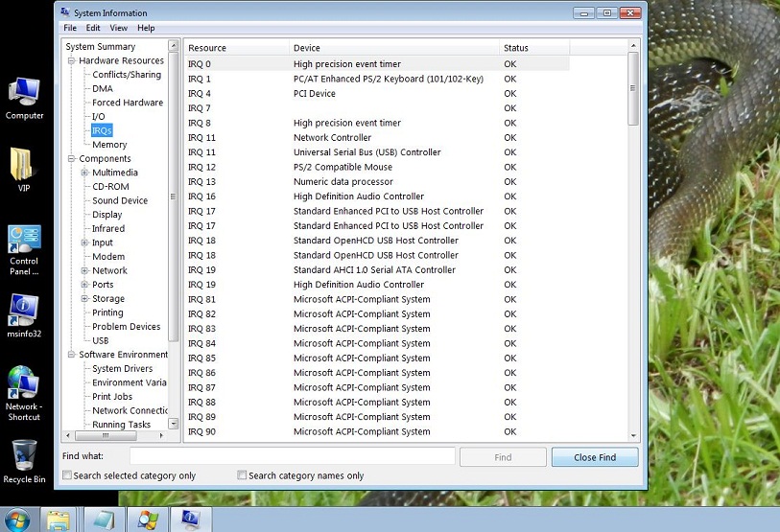Sort by the Resource column header
Image resolution: width=780 pixels, height=532 pixels.
(x=236, y=48)
